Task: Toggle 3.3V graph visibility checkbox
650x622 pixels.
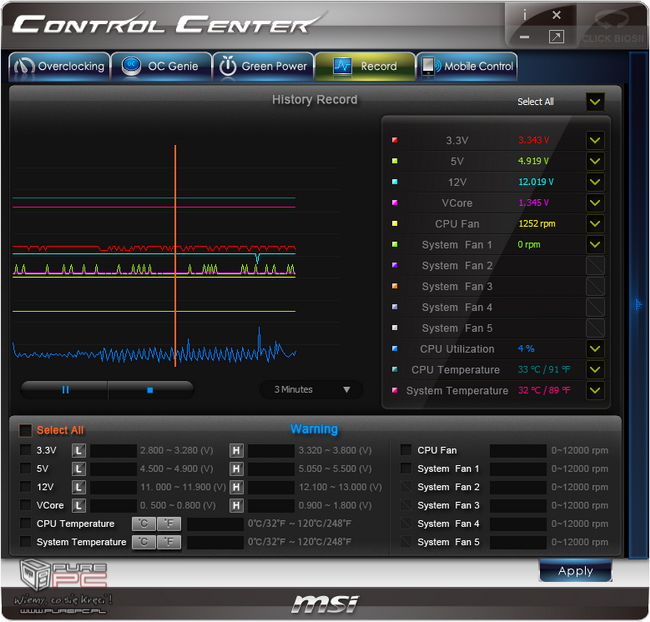Action: pos(595,140)
